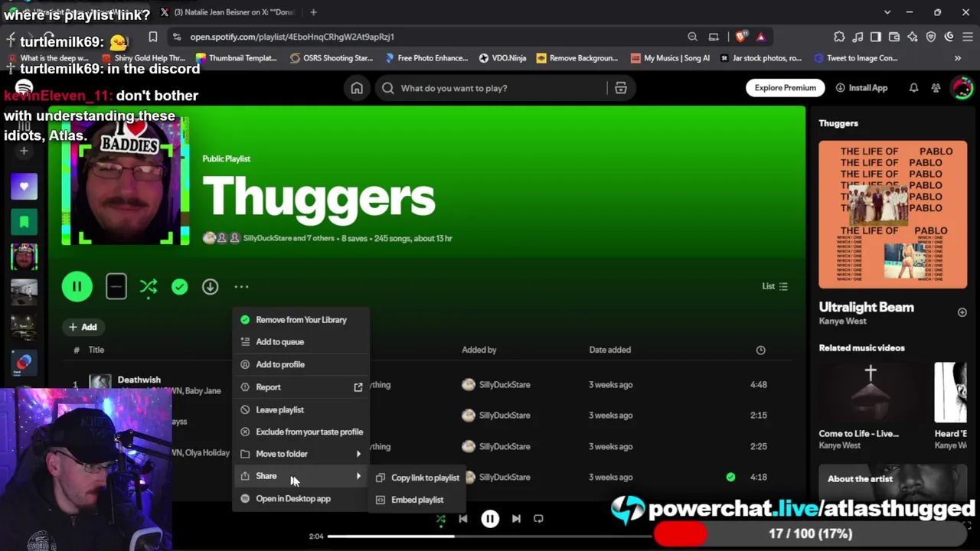Image resolution: width=980 pixels, height=551 pixels.
Task: Download the Thuggers playlist
Action: 211,286
